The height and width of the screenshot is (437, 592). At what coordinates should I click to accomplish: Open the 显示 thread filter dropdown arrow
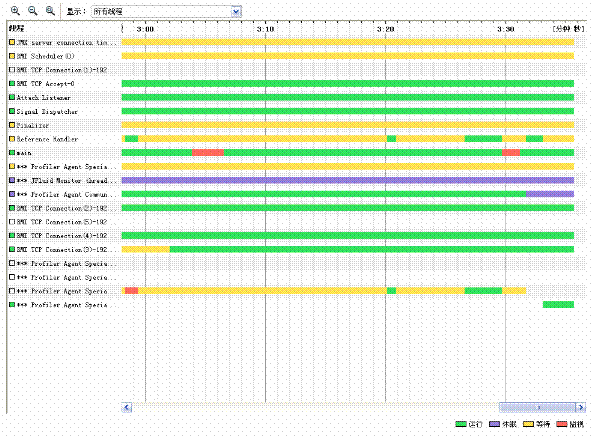[236, 11]
